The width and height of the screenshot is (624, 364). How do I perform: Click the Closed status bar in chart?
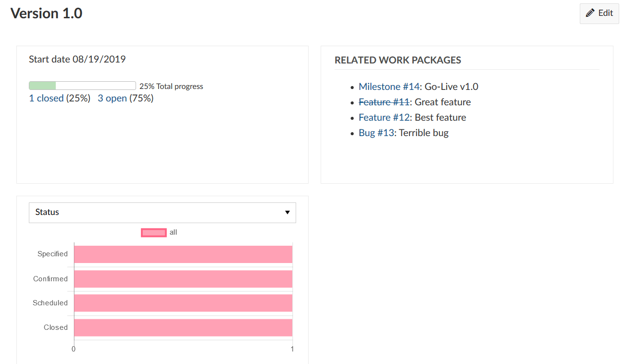click(x=183, y=327)
